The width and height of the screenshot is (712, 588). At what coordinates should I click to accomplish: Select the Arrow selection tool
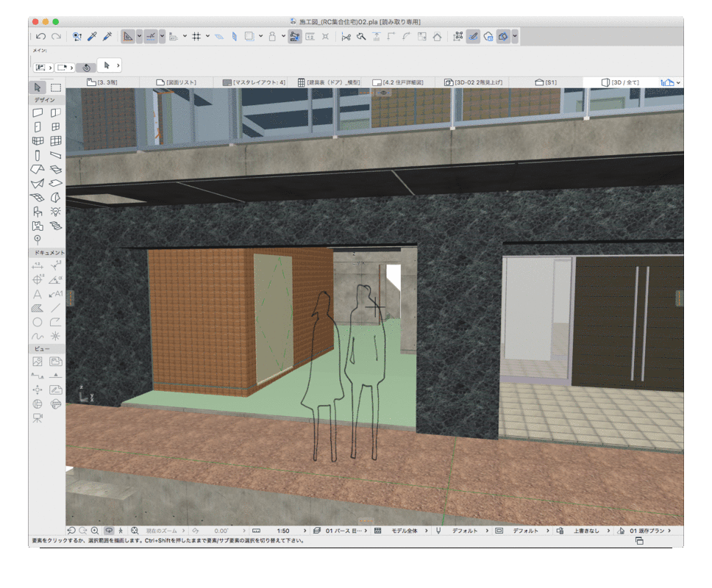pos(38,88)
